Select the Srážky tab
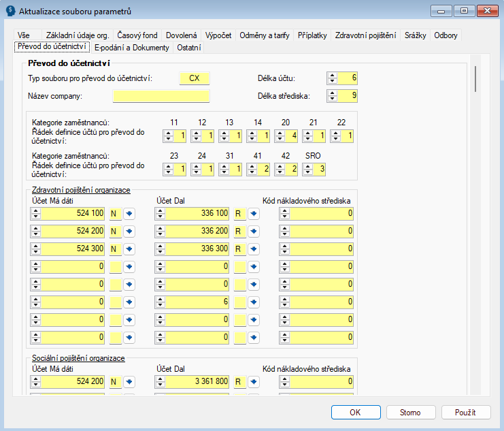 (x=416, y=35)
